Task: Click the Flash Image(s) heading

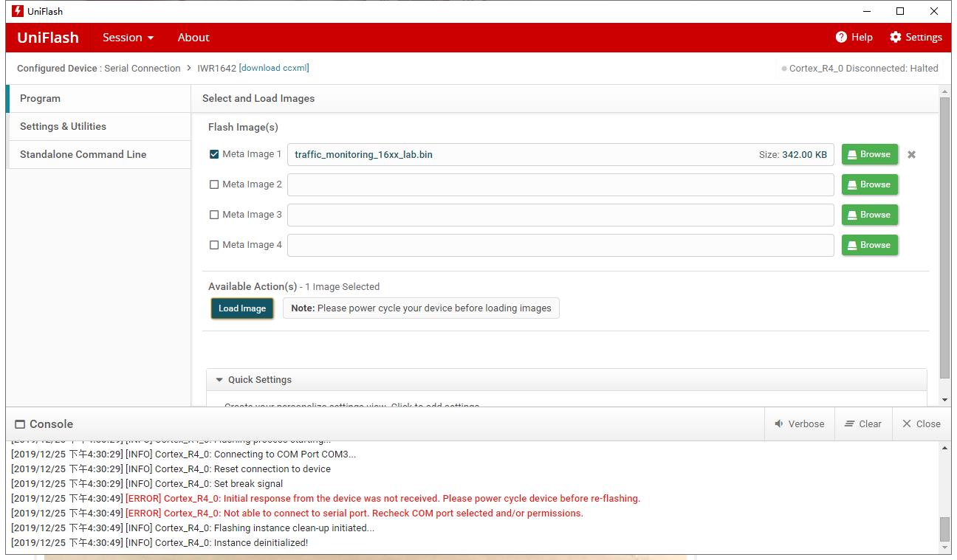Action: [x=243, y=128]
